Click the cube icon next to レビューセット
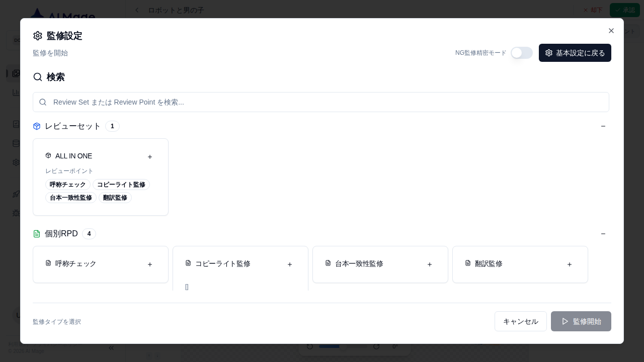This screenshot has width=644, height=362. 37,126
